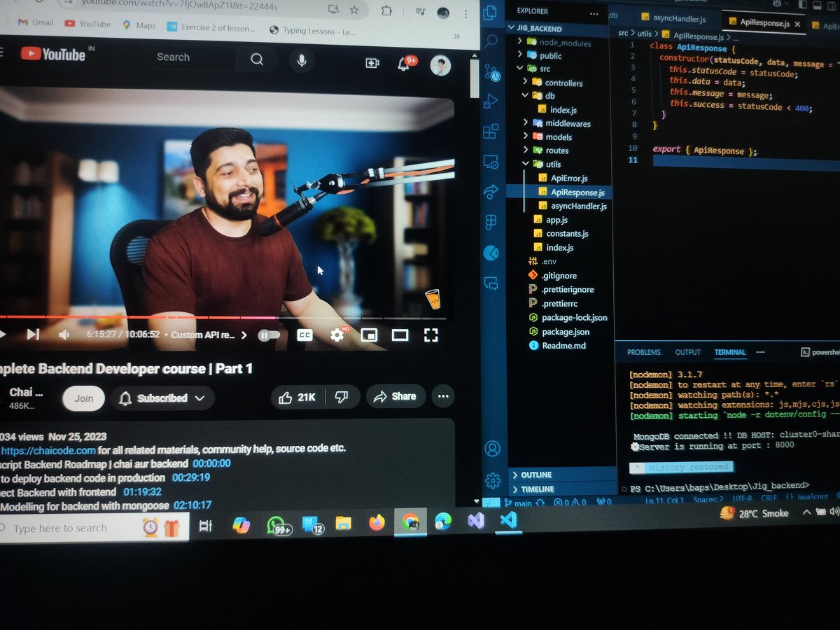Open ApiError.js in the explorer
840x630 pixels.
569,178
